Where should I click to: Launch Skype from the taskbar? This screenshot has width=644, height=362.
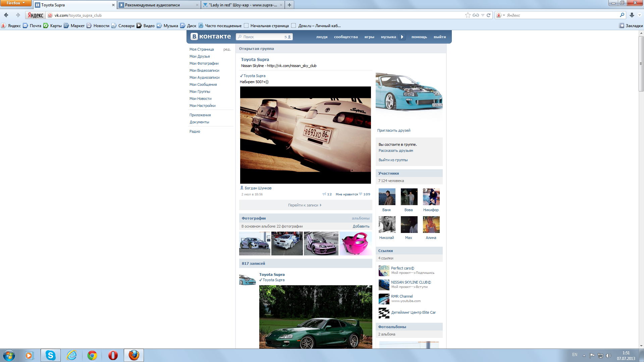coord(51,355)
